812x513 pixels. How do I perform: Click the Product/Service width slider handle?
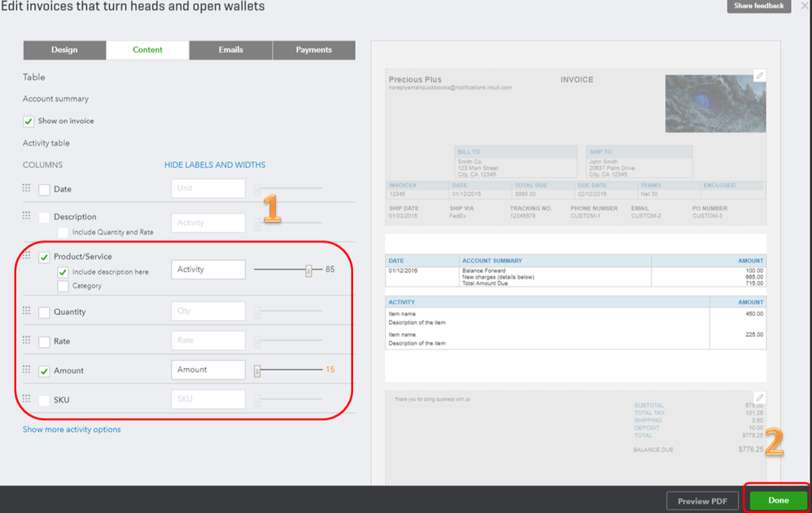tap(308, 270)
